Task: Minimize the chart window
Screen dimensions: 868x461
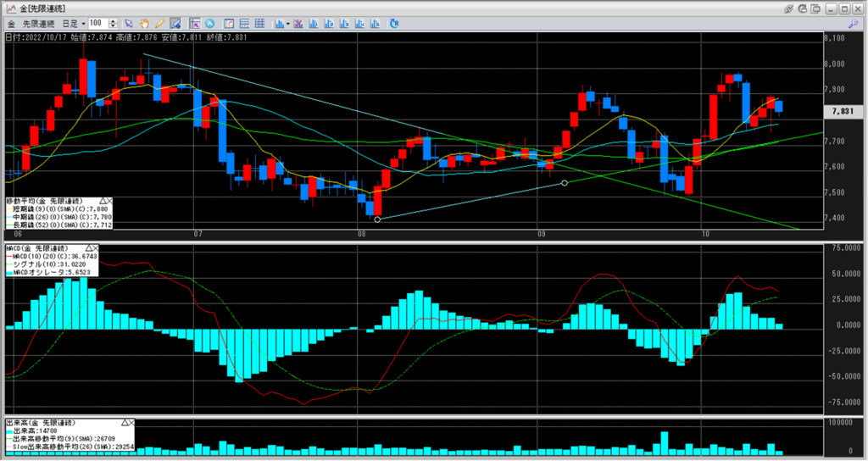Action: pos(831,8)
